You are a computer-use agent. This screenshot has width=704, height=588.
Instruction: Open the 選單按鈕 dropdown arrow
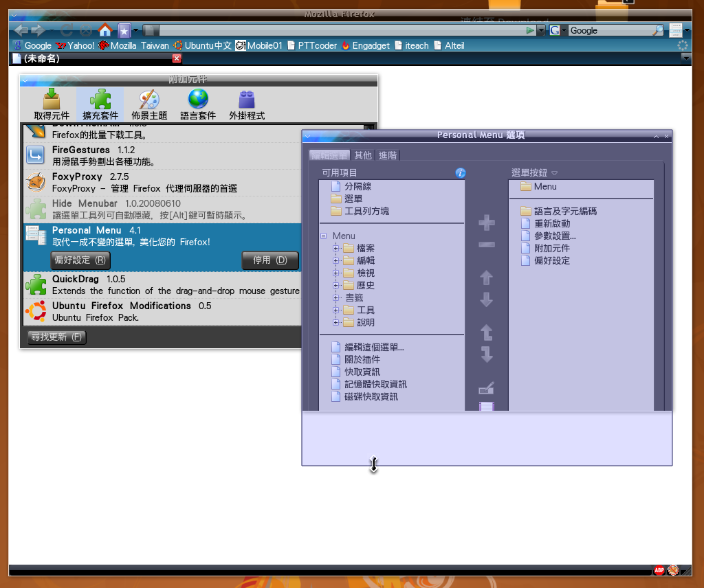pos(554,173)
